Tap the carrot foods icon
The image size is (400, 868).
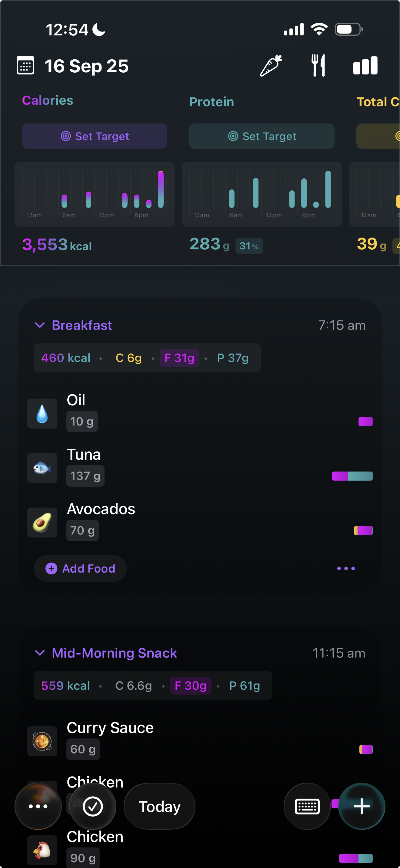click(271, 65)
